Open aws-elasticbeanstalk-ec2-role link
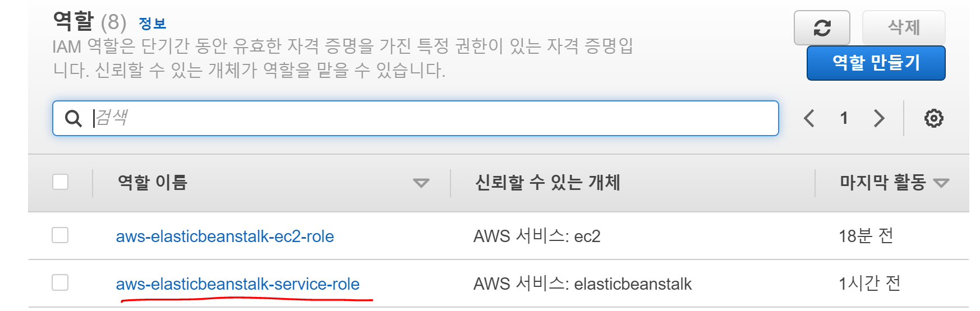 point(225,236)
